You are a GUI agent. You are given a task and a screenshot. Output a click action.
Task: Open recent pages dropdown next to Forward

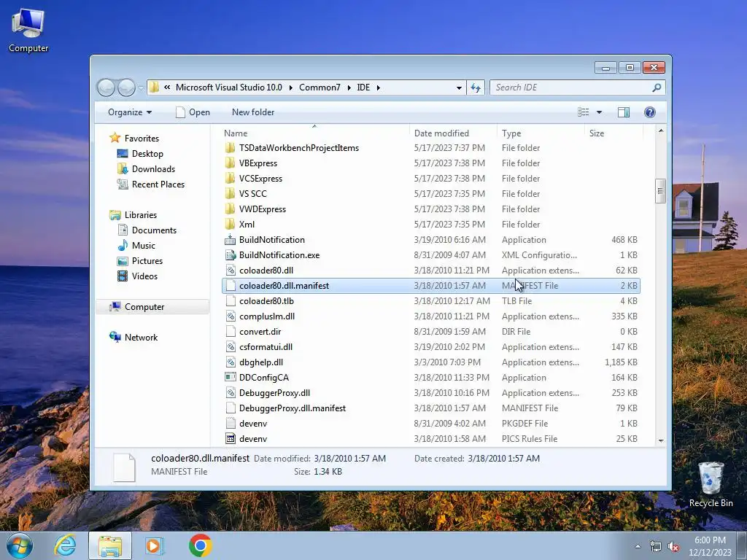(x=141, y=87)
